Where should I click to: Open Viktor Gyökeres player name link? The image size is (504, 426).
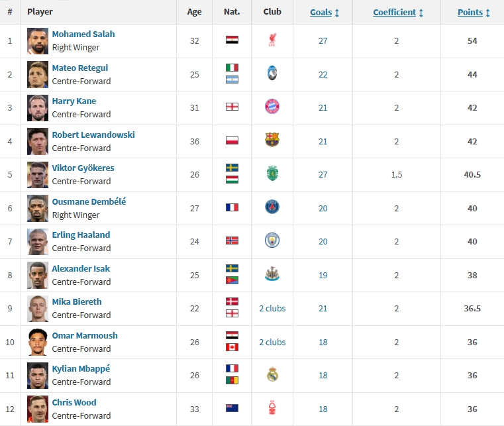(83, 168)
